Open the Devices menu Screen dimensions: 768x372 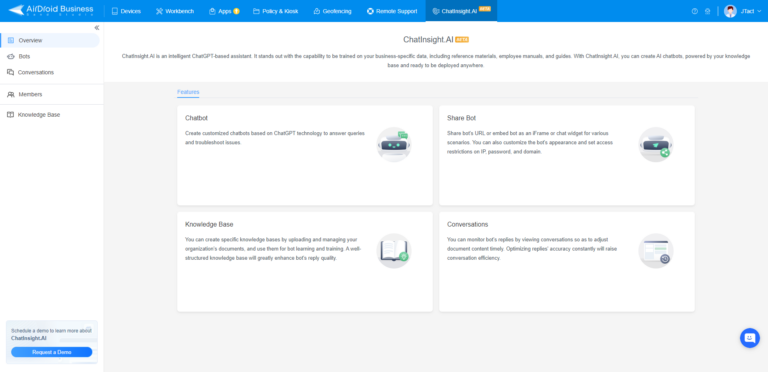pyautogui.click(x=126, y=11)
